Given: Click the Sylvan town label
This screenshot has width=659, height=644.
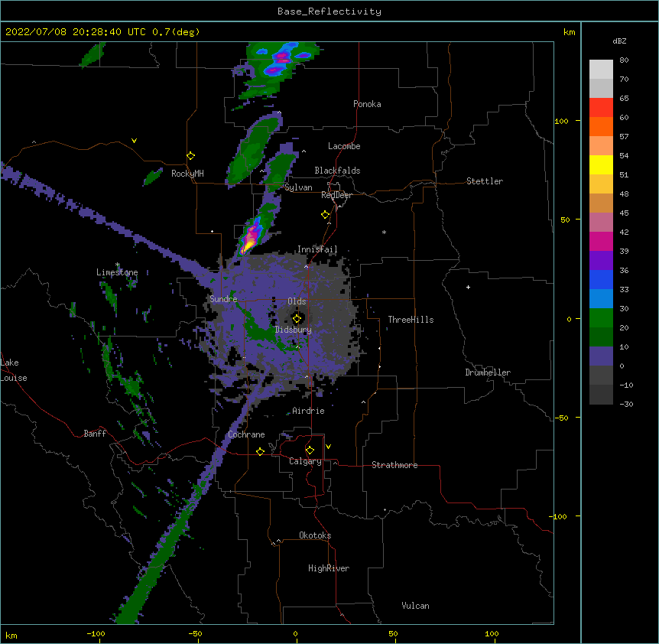Looking at the screenshot, I should (298, 187).
